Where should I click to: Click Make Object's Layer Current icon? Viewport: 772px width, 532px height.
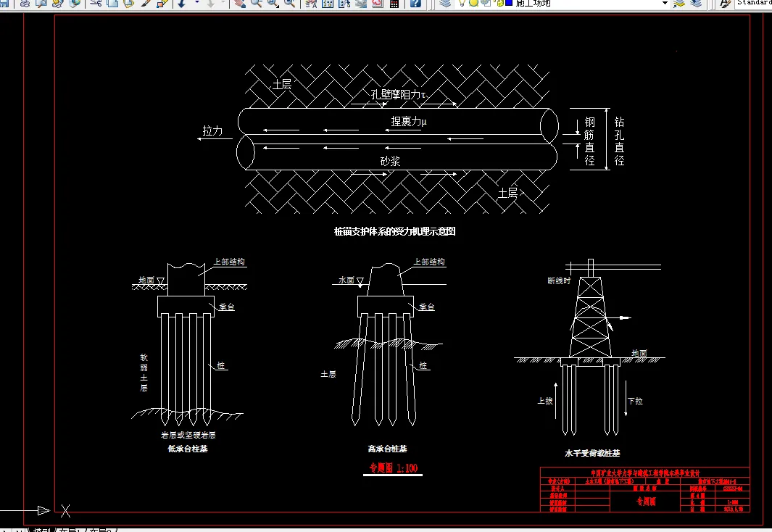[679, 3]
